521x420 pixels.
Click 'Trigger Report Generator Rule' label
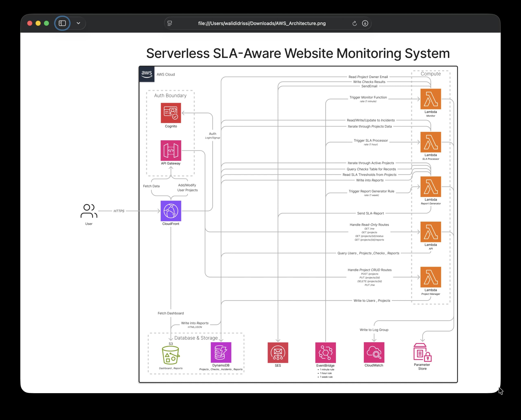pos(371,191)
